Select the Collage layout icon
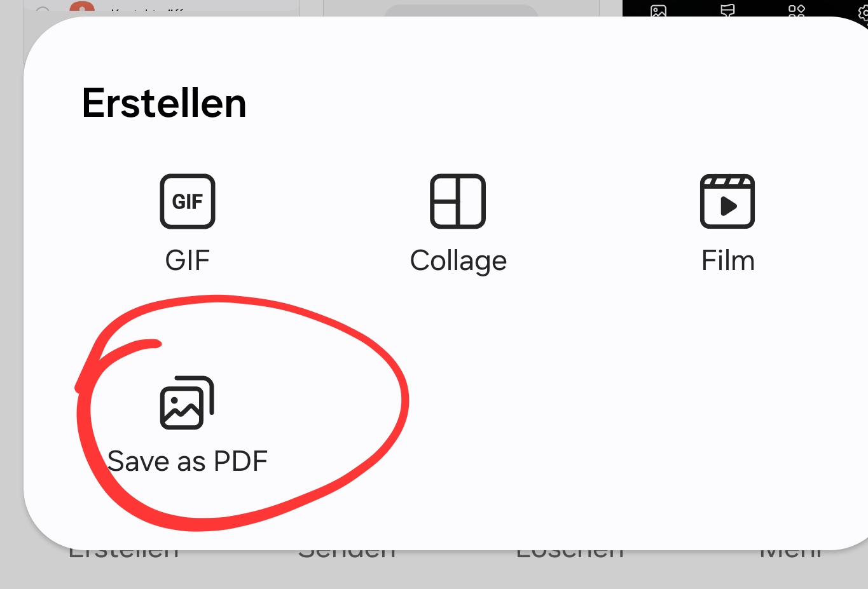Screen dimensions: 868x589 (458, 201)
